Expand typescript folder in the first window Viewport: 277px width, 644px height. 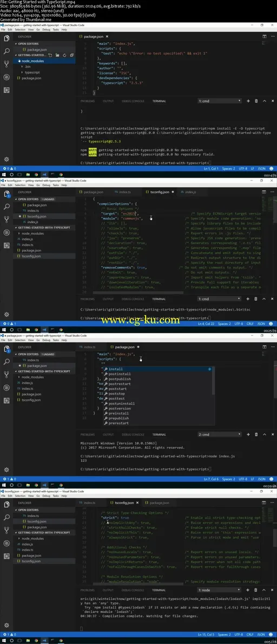[x=44, y=72]
